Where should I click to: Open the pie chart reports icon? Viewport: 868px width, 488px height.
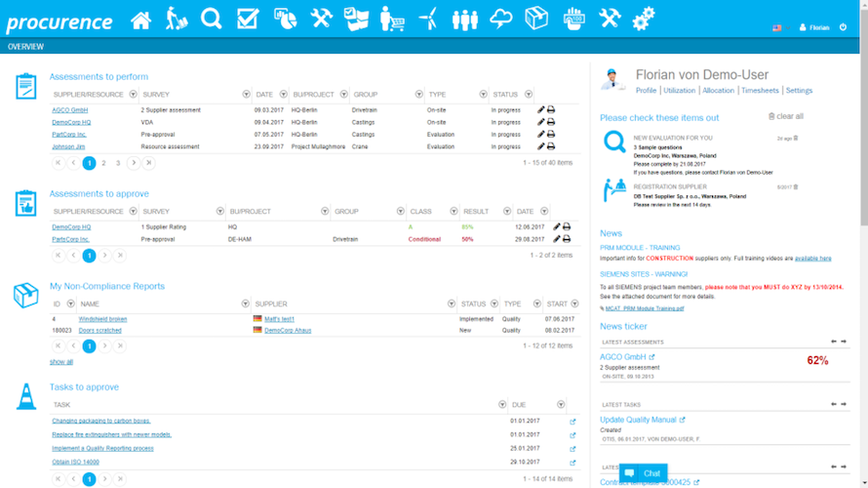[285, 19]
